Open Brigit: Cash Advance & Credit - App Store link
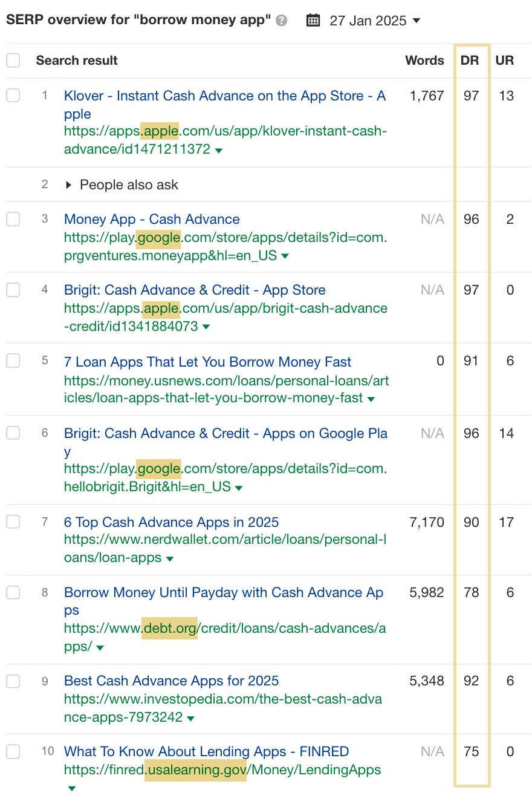Screen dimensions: 532x804 [195, 290]
